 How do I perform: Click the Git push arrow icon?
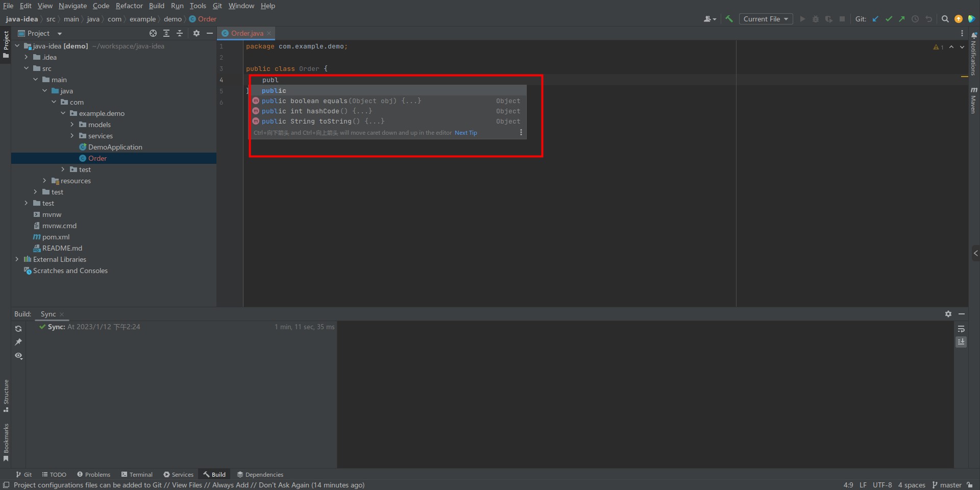point(902,19)
